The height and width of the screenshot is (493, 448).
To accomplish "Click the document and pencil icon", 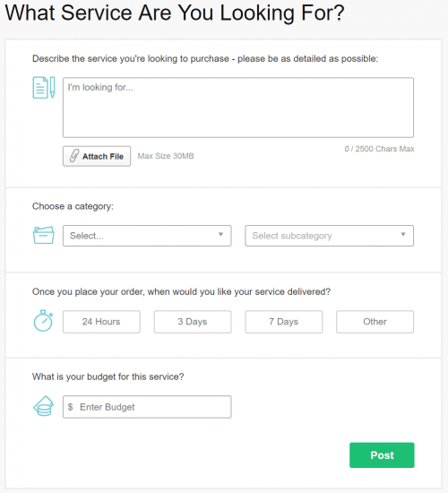I will coord(44,88).
